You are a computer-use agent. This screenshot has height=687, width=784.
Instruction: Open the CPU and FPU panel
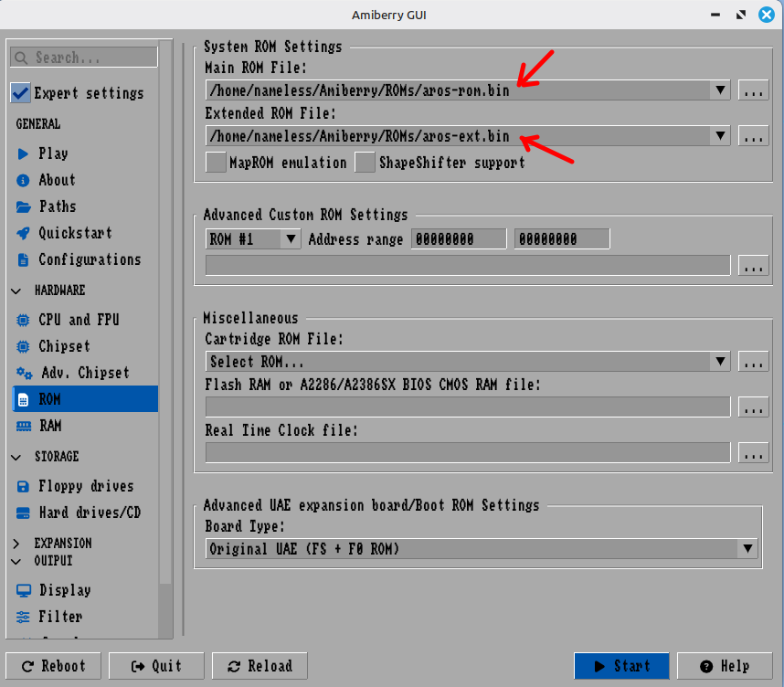(84, 320)
